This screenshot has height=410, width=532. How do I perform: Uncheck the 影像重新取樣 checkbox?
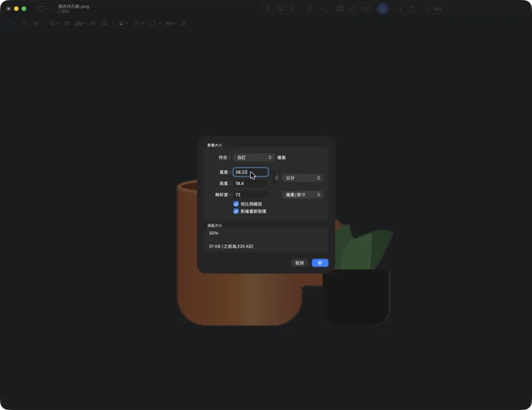pos(236,211)
